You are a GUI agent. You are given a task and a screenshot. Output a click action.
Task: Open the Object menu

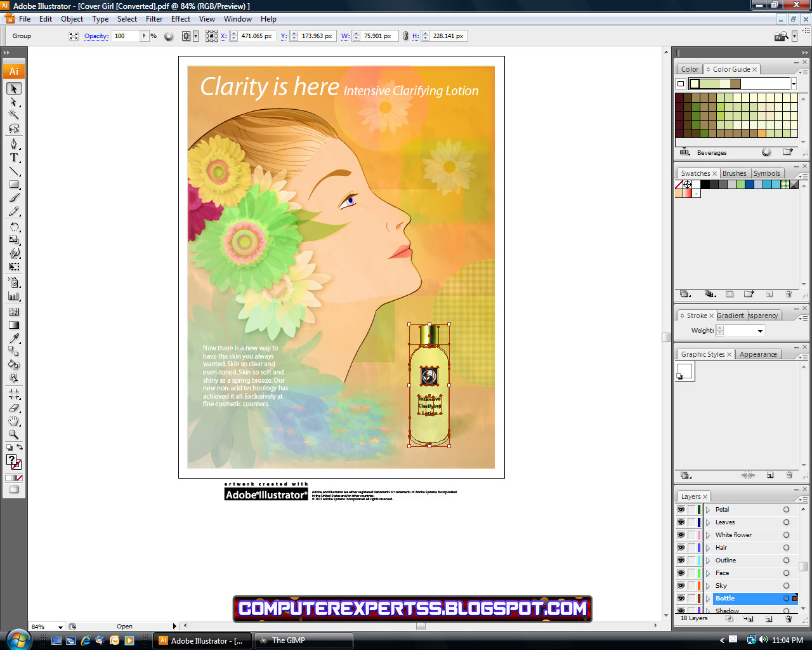[x=72, y=19]
